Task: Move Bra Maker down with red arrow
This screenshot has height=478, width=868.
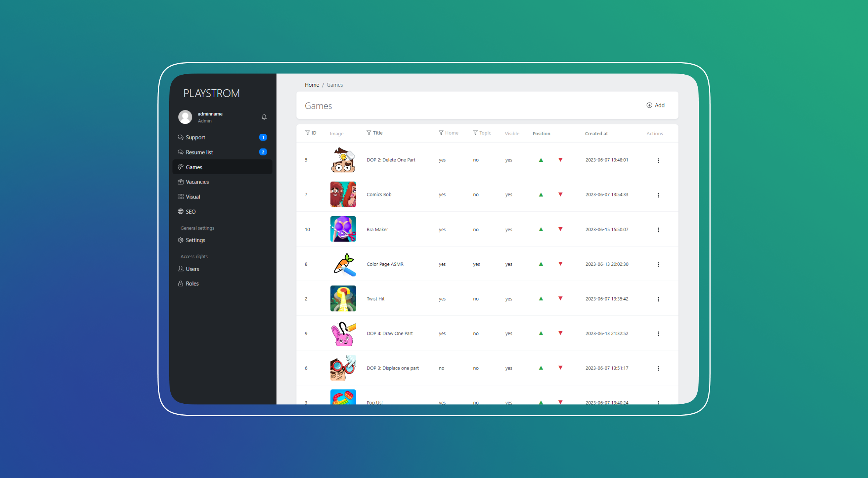Action: click(x=560, y=229)
